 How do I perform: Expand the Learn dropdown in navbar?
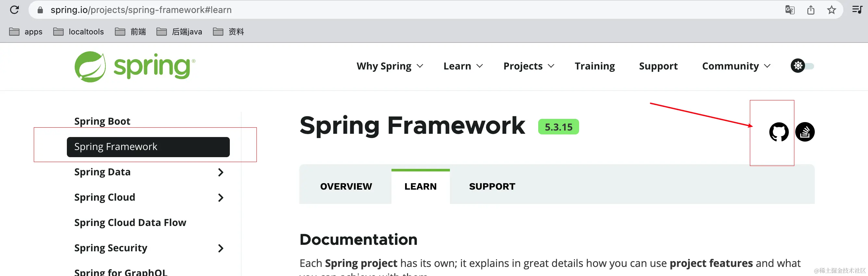click(463, 66)
